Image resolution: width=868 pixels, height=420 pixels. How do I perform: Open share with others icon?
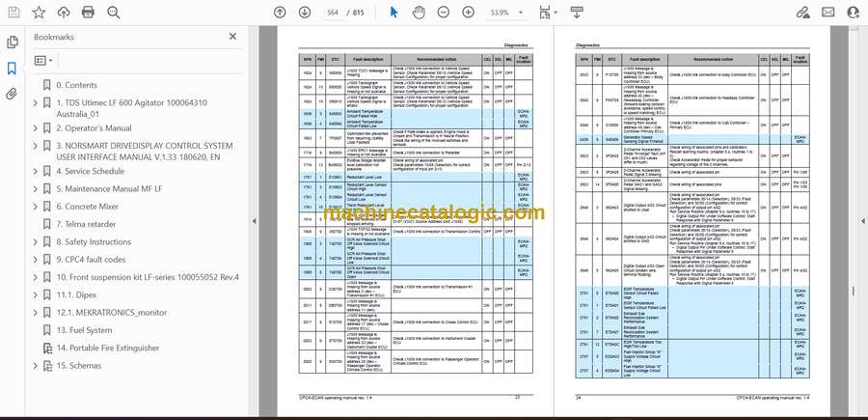(854, 13)
